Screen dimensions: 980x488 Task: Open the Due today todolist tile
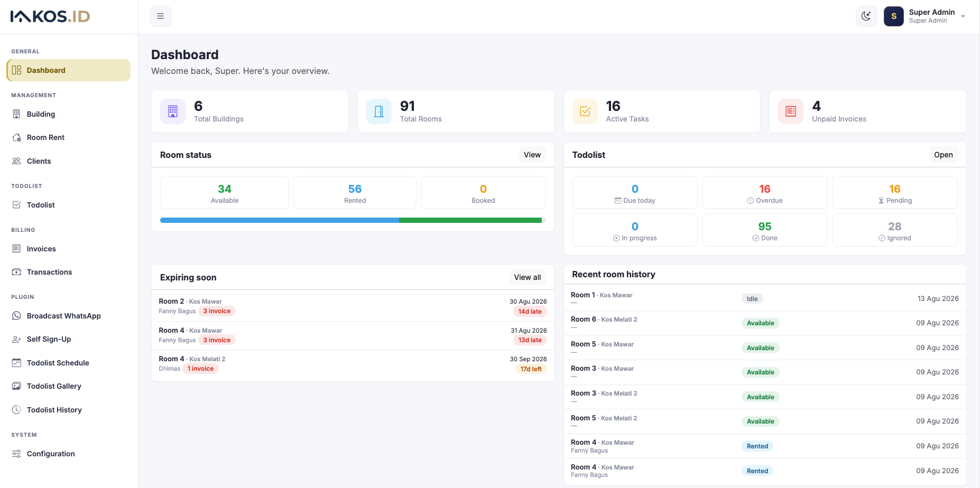click(x=635, y=193)
